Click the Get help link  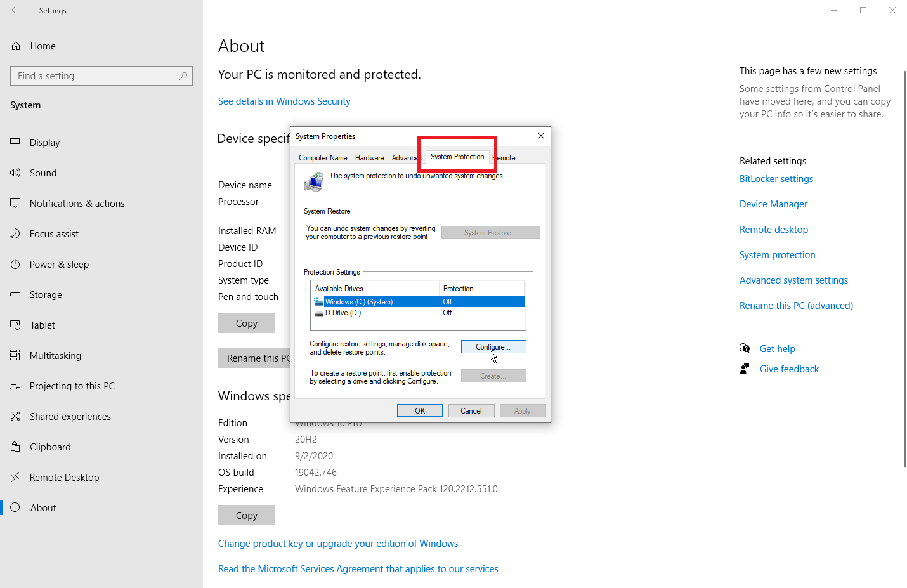click(778, 349)
